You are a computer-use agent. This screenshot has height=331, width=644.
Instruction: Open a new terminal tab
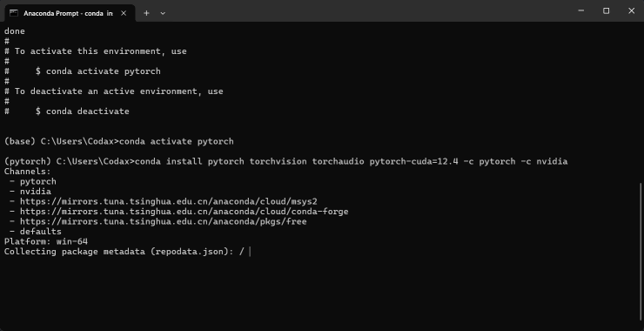pyautogui.click(x=146, y=13)
